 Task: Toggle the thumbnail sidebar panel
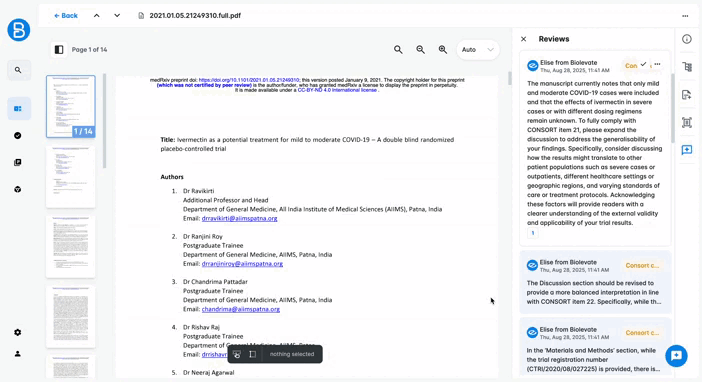(x=59, y=50)
